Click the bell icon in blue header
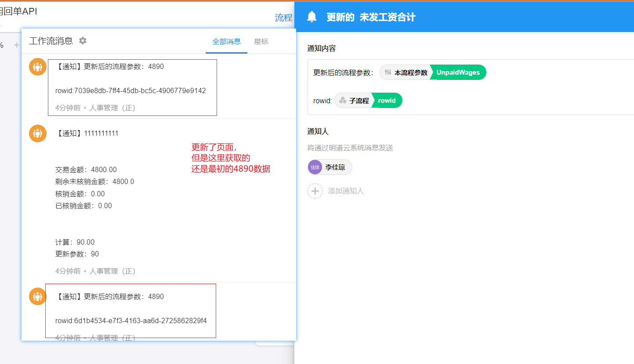 [312, 17]
